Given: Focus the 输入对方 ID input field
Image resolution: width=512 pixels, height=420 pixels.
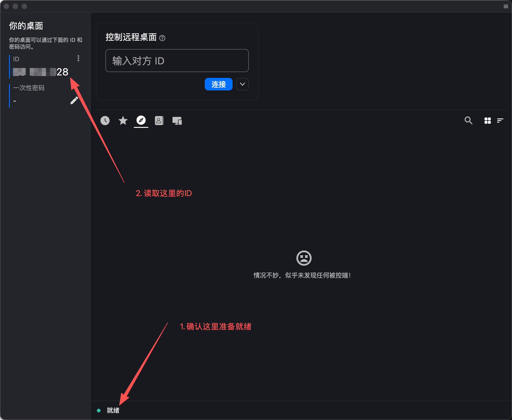Looking at the screenshot, I should (x=177, y=61).
